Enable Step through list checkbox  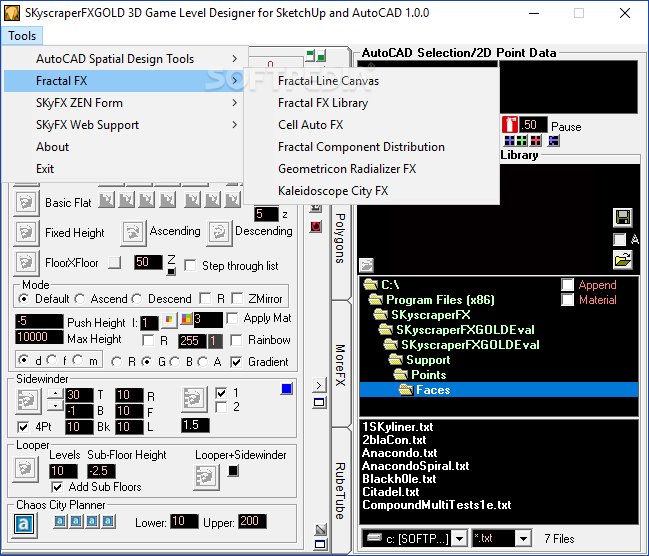[190, 265]
